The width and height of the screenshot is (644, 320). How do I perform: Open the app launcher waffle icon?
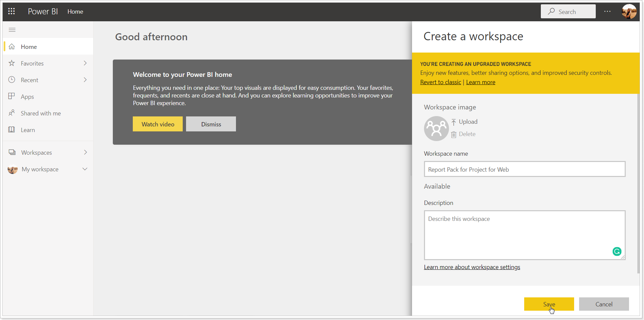point(12,11)
